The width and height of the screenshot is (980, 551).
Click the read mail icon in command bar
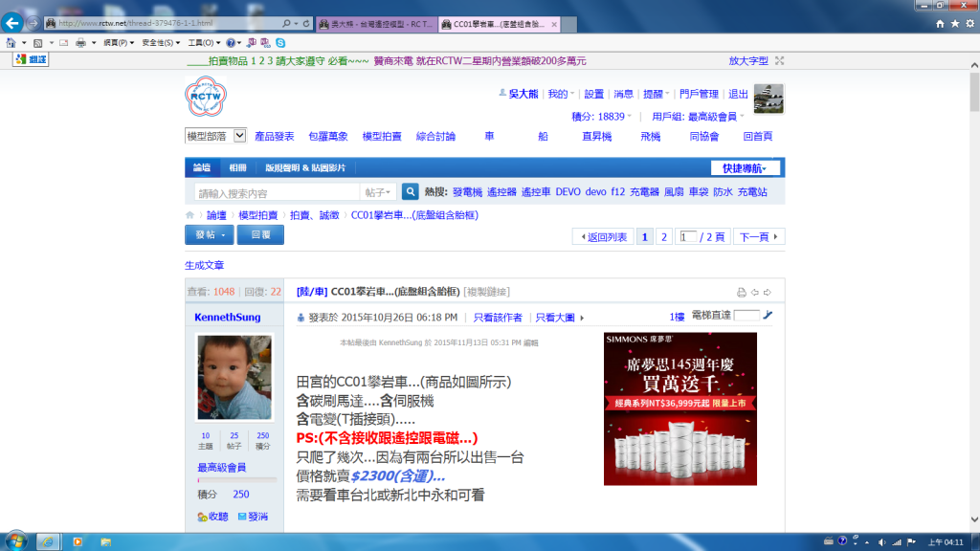coord(64,42)
